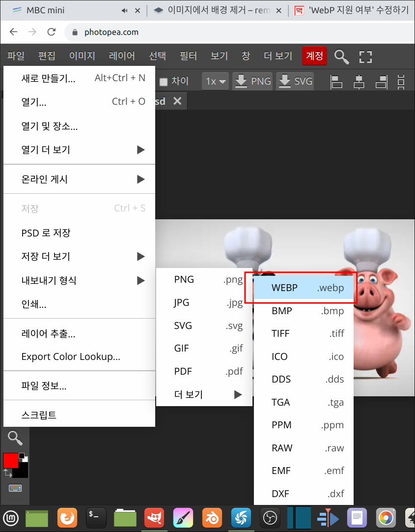Export as JPG .jpg format

tap(204, 303)
